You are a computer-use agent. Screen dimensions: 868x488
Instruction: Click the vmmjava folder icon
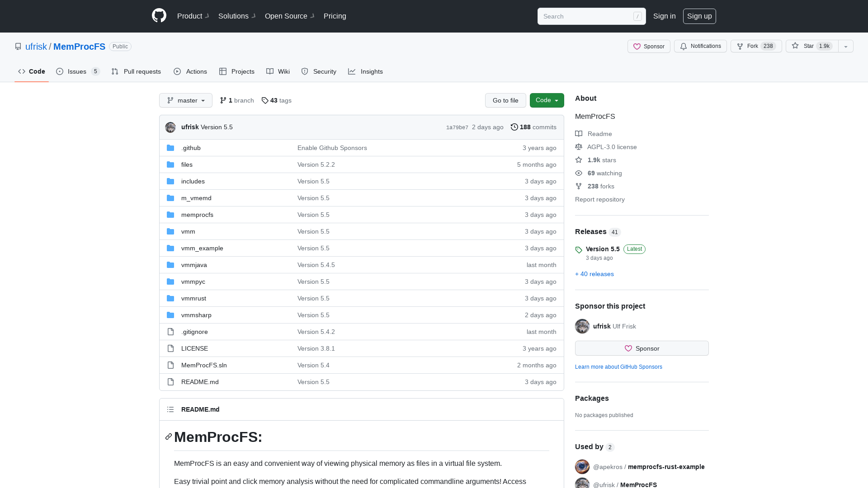click(170, 265)
